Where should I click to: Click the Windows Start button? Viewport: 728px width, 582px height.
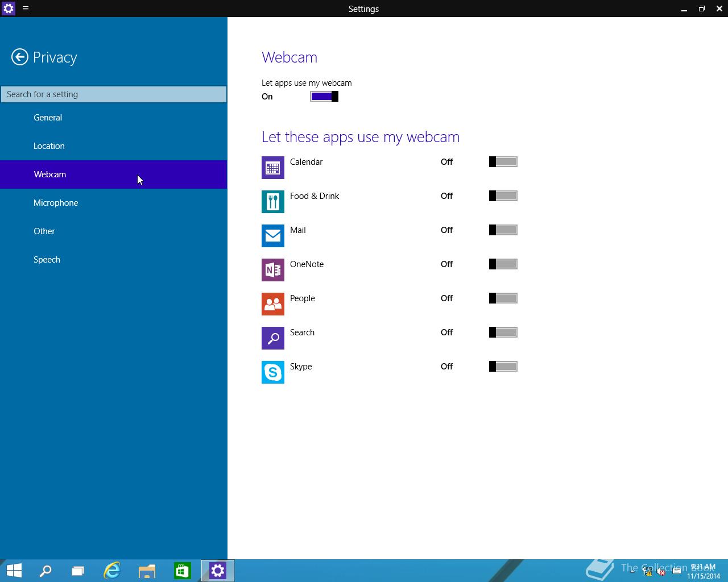click(x=14, y=571)
